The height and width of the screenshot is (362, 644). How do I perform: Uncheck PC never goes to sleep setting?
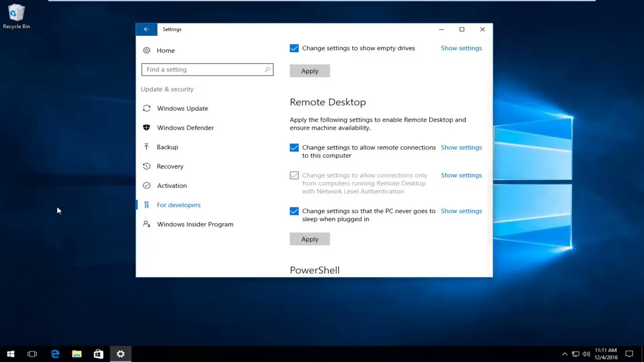click(294, 211)
